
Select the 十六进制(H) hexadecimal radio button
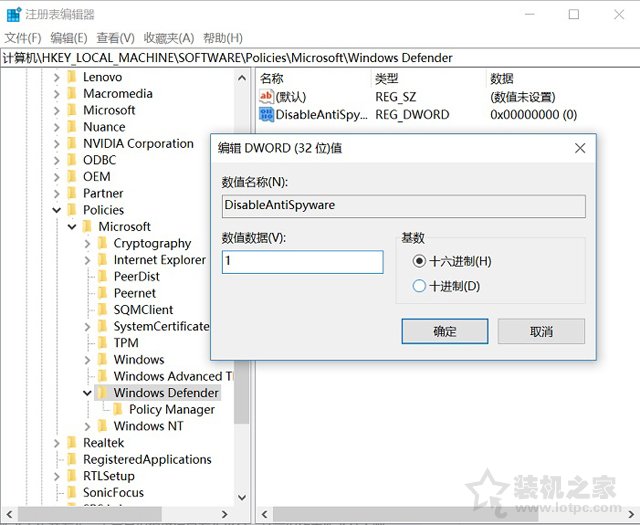419,261
